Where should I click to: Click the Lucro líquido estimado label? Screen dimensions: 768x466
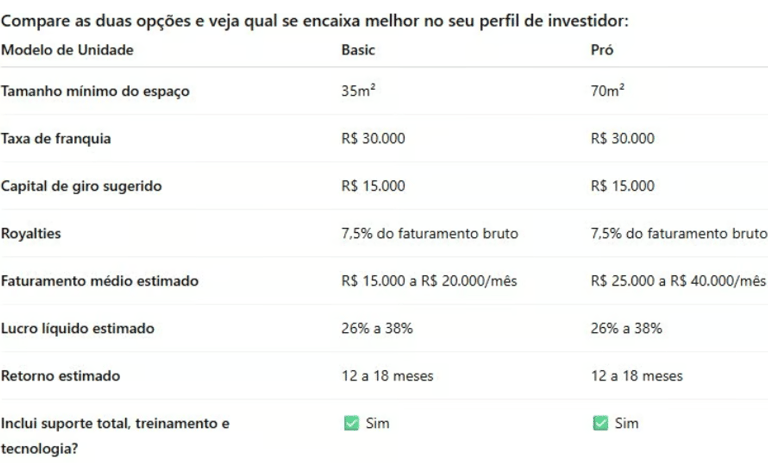[x=77, y=328]
